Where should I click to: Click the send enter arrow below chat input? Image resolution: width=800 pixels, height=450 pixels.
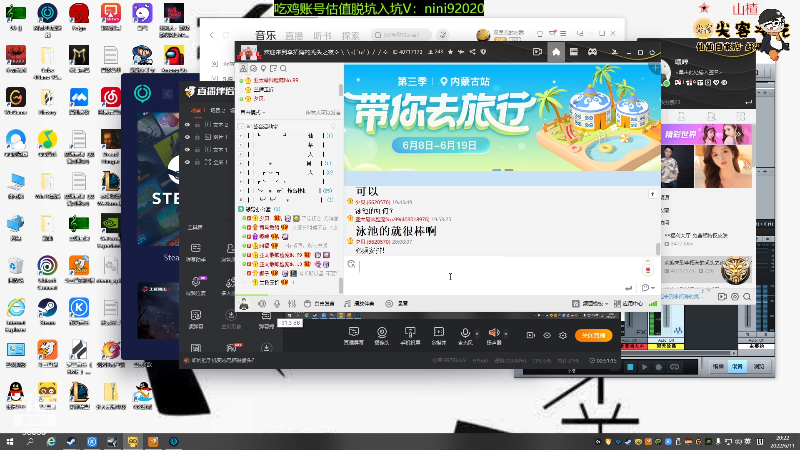(629, 288)
